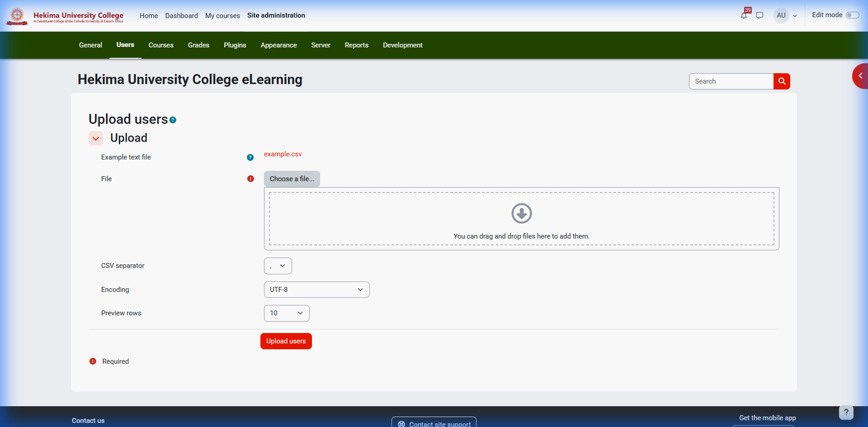Collapse the Upload section chevron
868x427 pixels.
click(x=96, y=138)
